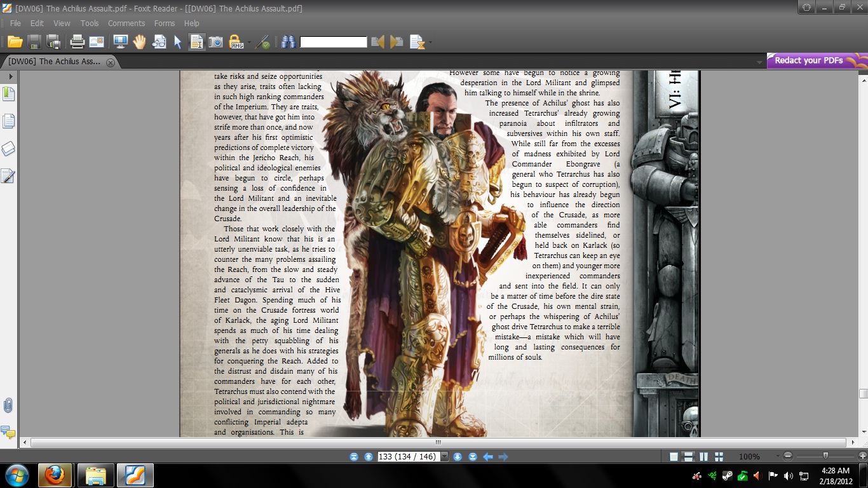This screenshot has height=488, width=868.
Task: Open the File menu
Action: (15, 23)
